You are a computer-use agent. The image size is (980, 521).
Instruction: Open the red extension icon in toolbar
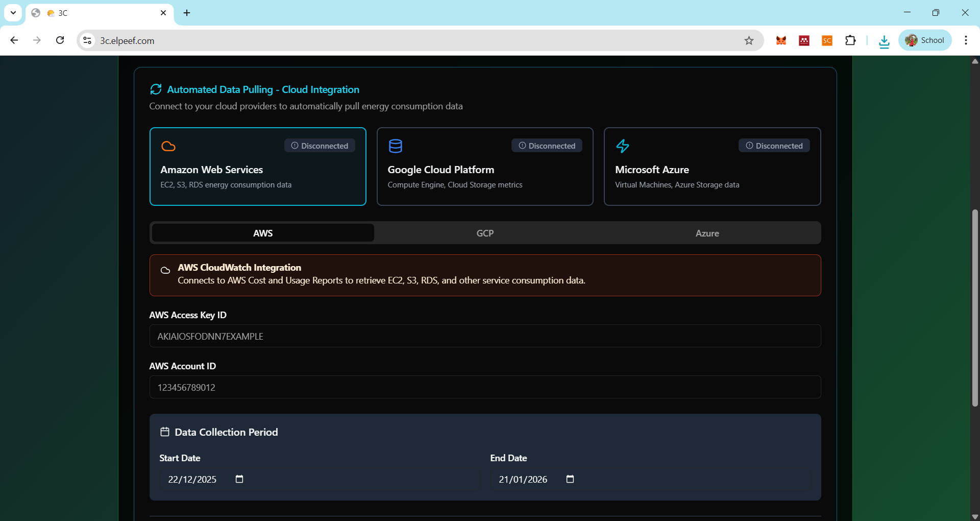point(804,40)
